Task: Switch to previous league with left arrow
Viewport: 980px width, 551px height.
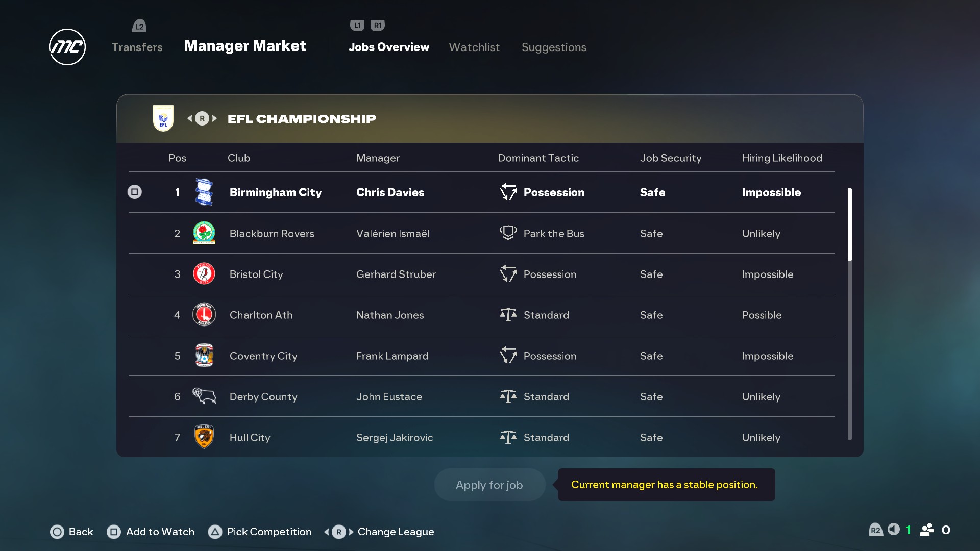Action: [190, 118]
